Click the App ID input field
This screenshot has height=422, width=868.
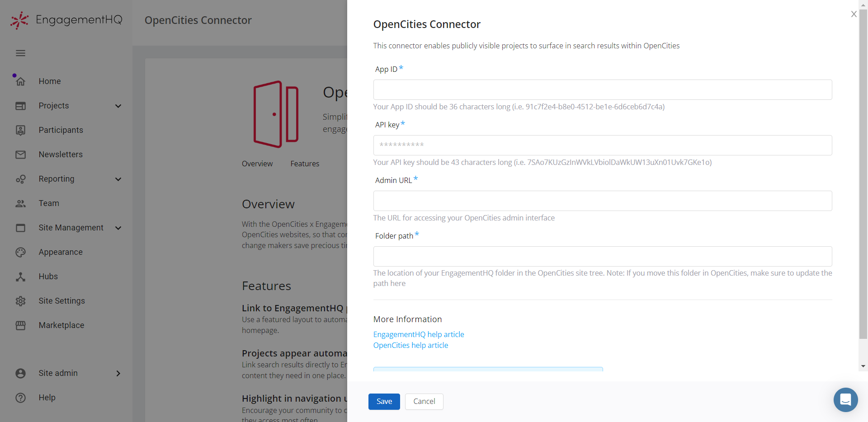coord(602,89)
